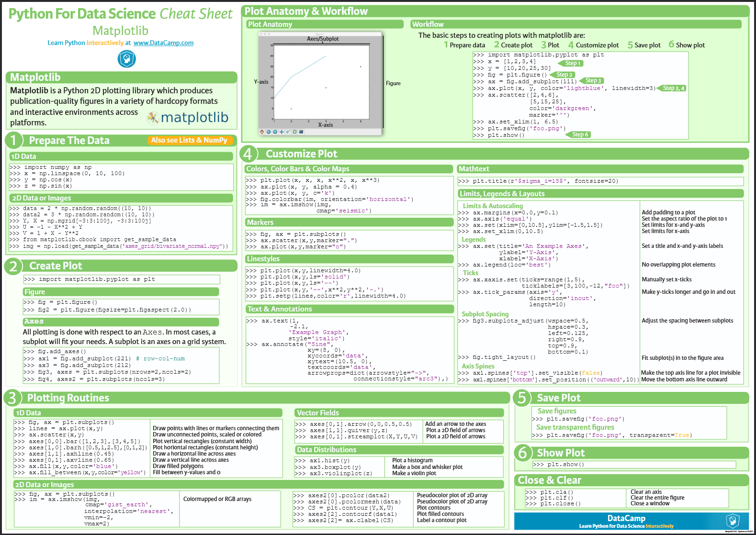Click "Close a window" description

click(x=650, y=503)
